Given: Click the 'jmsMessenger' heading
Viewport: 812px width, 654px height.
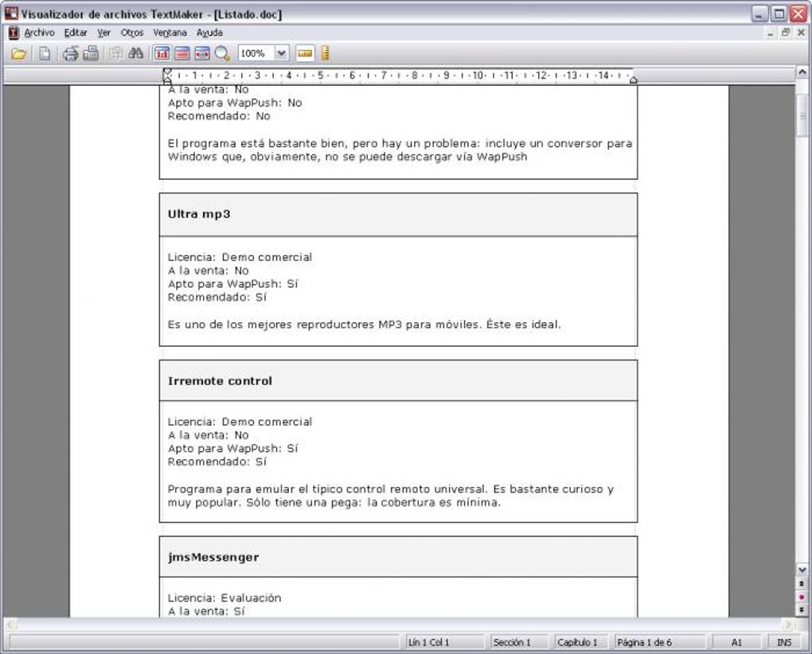Looking at the screenshot, I should (x=213, y=557).
